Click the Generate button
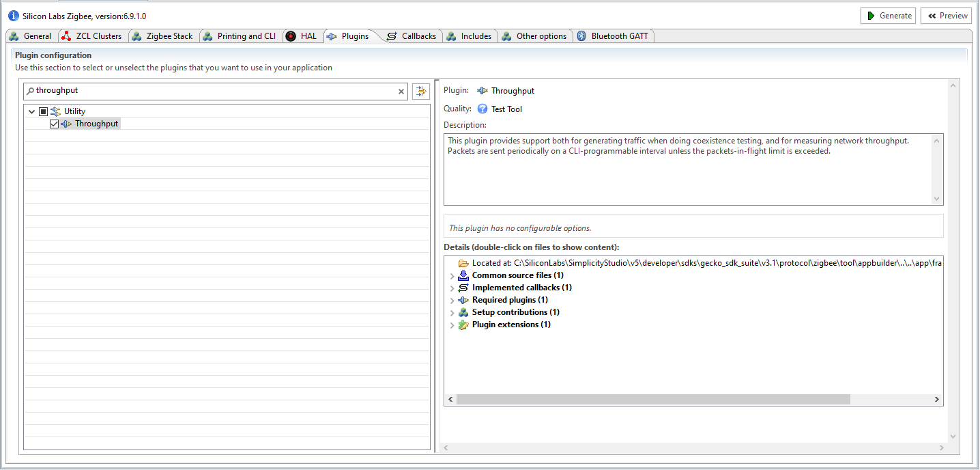Viewport: 980px width, 470px height. tap(889, 16)
